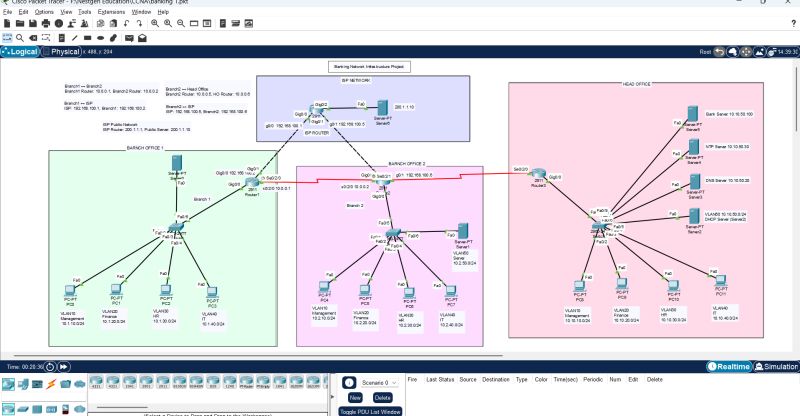Select the Draw Line tool
800x416 pixels.
(74, 38)
